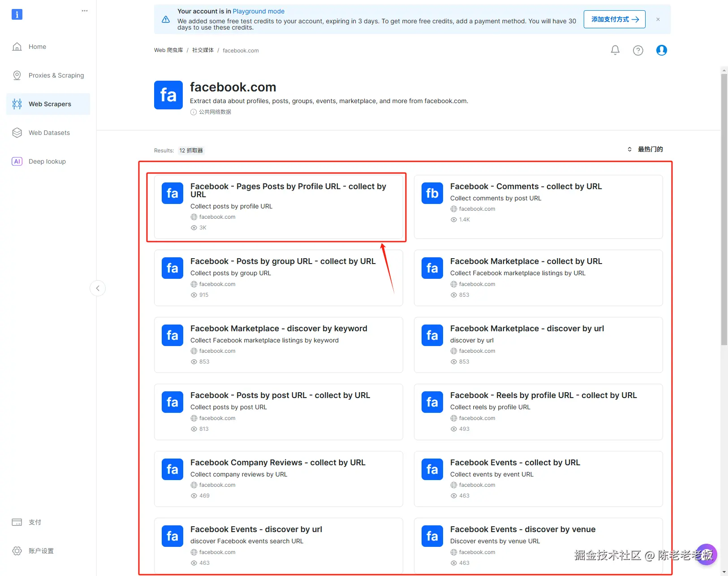Click fa icon of Events by venue card
Viewport: 728px width, 576px height.
pyautogui.click(x=432, y=536)
